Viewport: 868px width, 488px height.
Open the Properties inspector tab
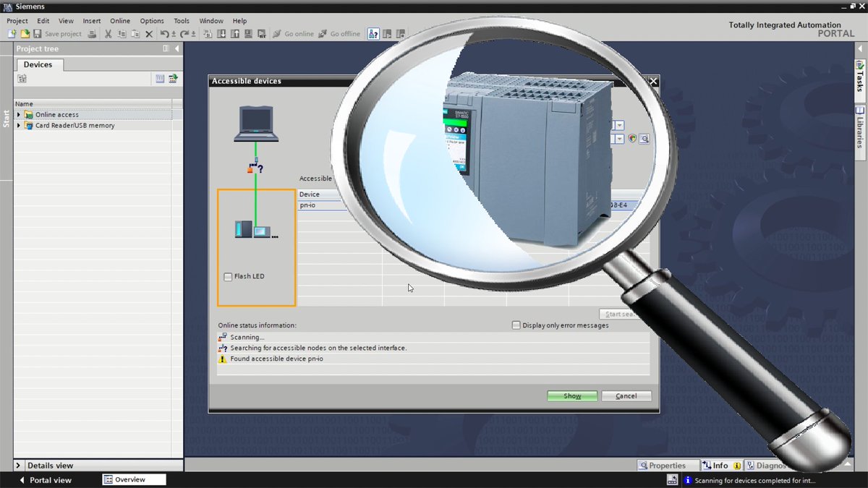pyautogui.click(x=668, y=466)
